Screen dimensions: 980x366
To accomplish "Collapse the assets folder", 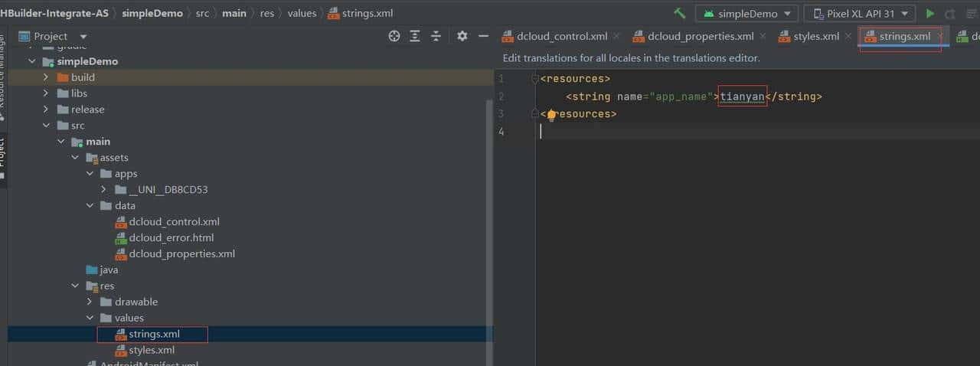I will coord(76,158).
